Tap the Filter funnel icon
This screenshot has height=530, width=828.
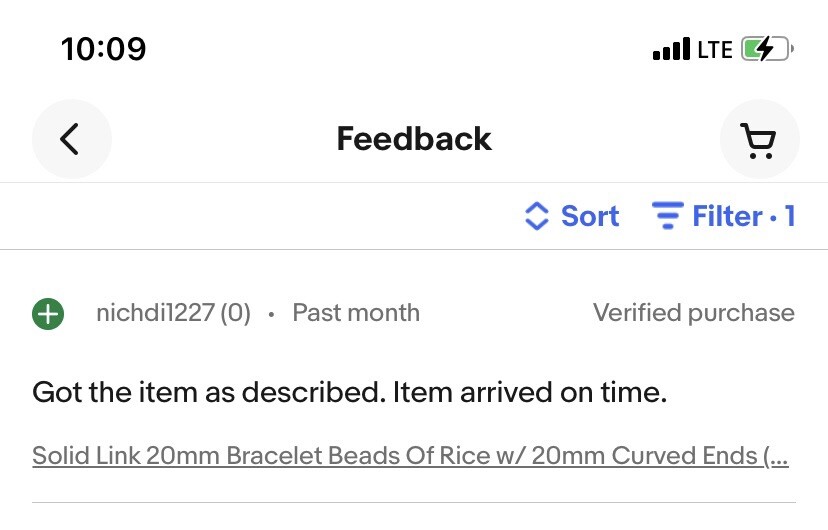pyautogui.click(x=667, y=215)
